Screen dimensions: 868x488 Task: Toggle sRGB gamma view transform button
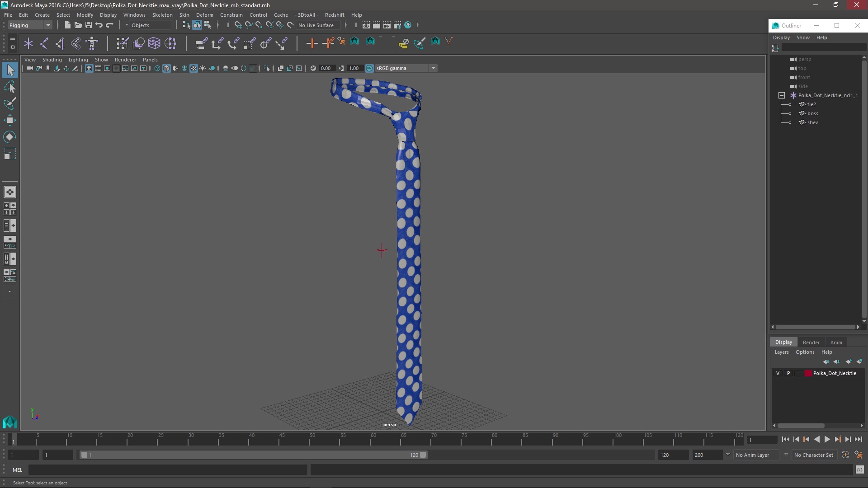click(369, 68)
